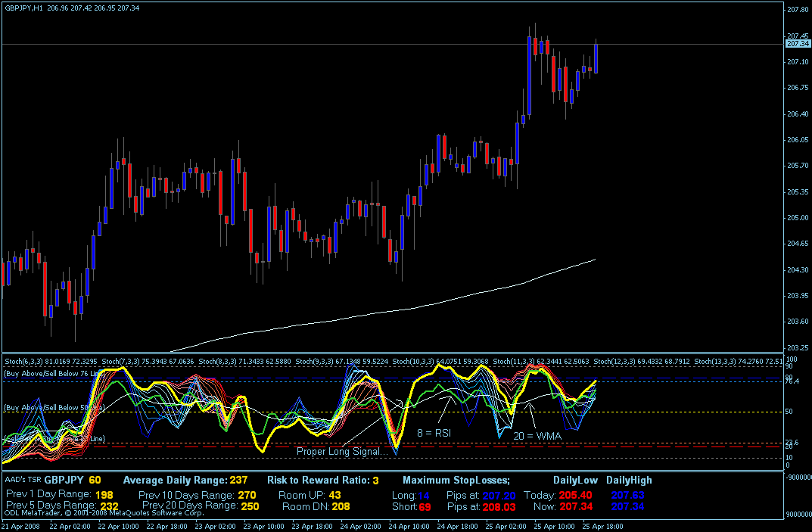
Task: Select the last blue candle at chart's right edge
Action: [596, 58]
